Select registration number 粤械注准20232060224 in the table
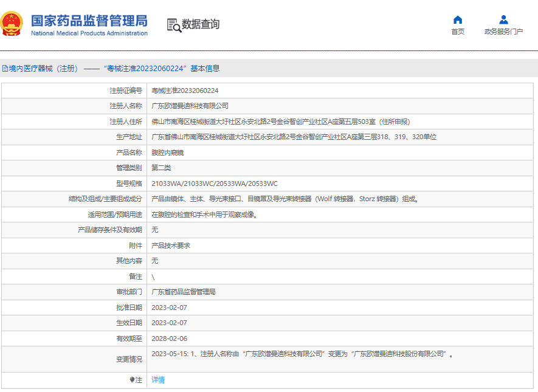The height and width of the screenshot is (392, 538). tap(185, 91)
